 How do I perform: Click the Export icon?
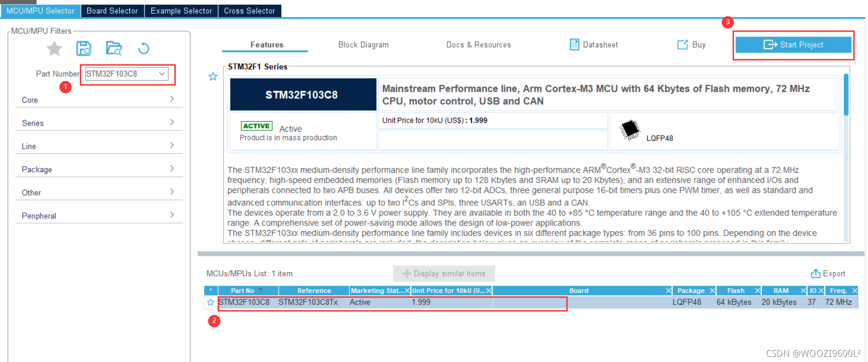[x=815, y=274]
